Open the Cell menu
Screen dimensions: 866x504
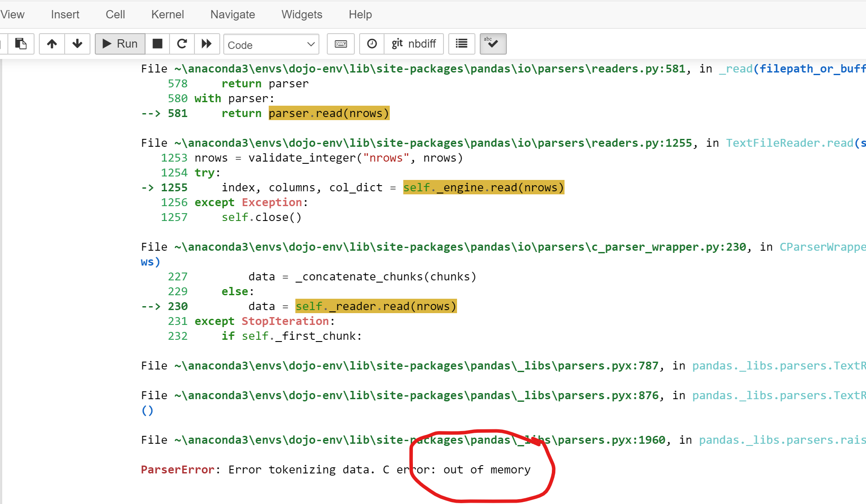click(x=115, y=14)
